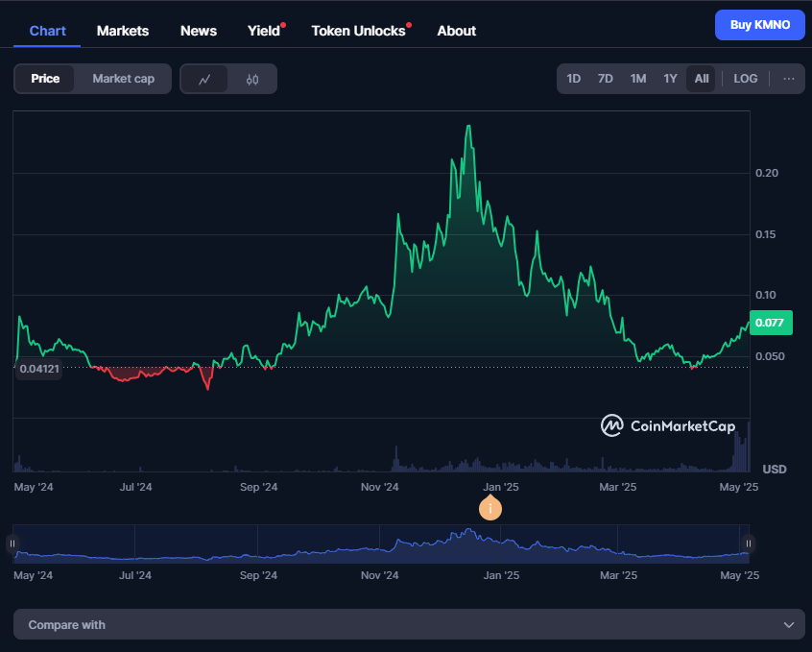Expand the Compare with dropdown

point(408,624)
